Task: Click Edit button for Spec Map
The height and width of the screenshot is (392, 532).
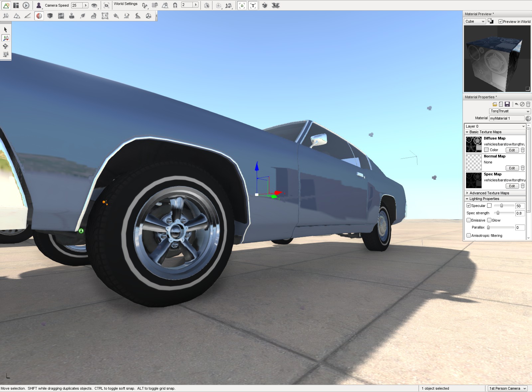Action: point(512,186)
